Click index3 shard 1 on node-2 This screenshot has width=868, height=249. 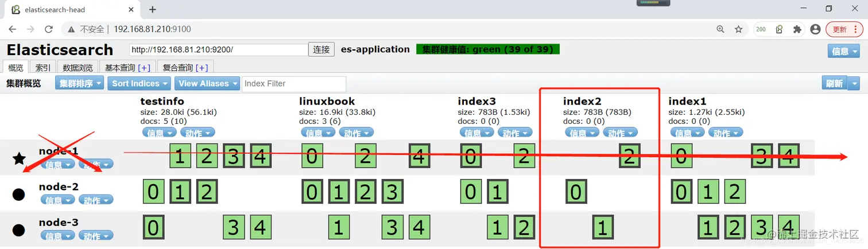point(497,192)
